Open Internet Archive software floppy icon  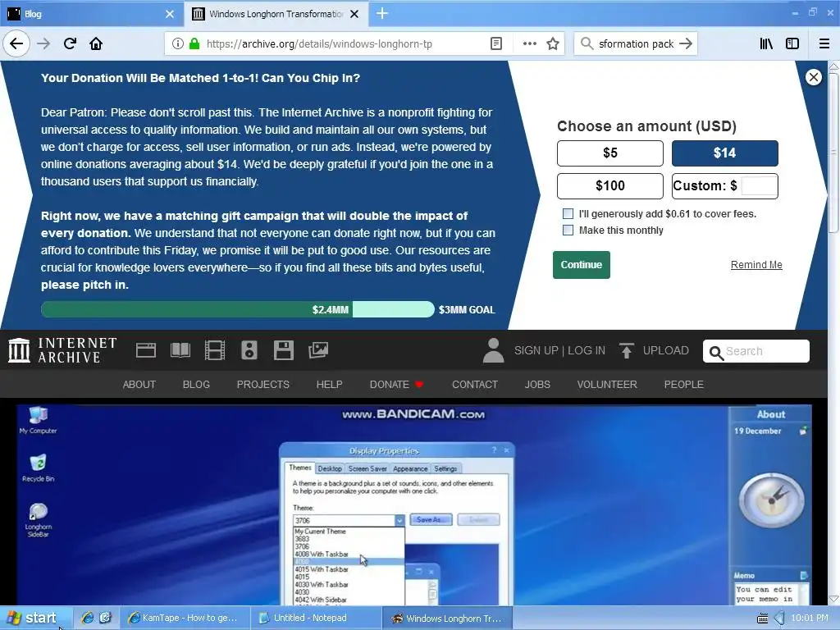(x=283, y=350)
